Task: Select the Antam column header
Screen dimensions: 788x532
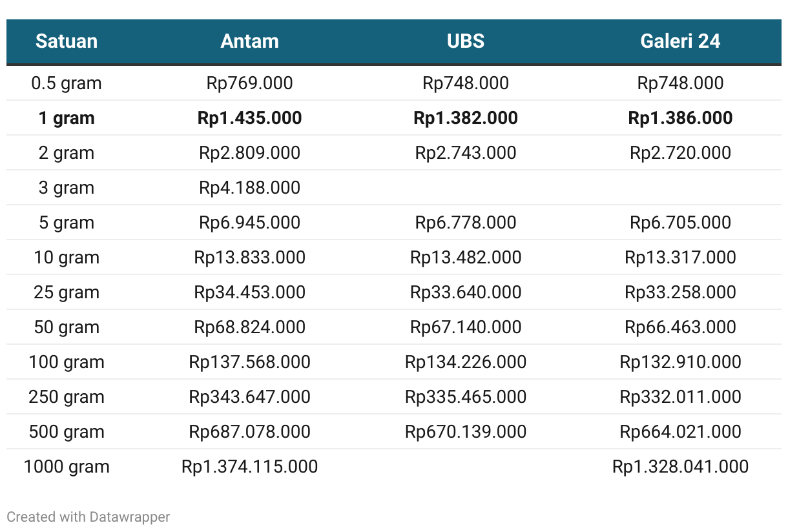Action: [x=250, y=41]
